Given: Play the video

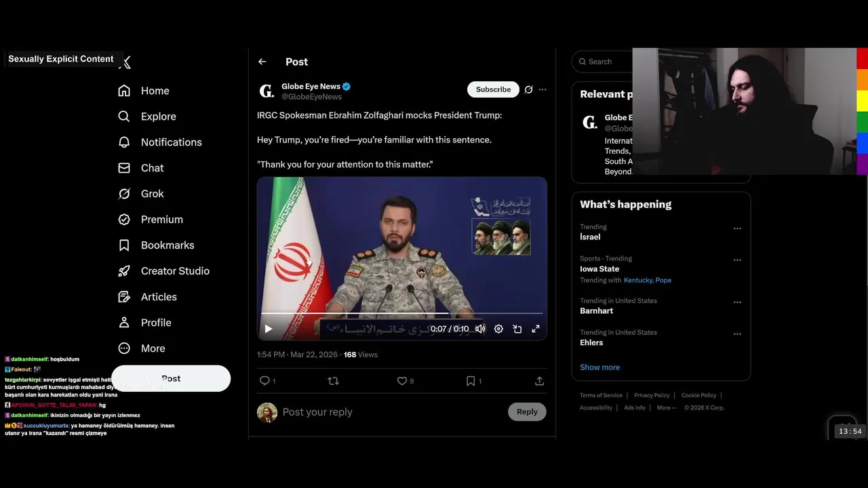Looking at the screenshot, I should [269, 329].
